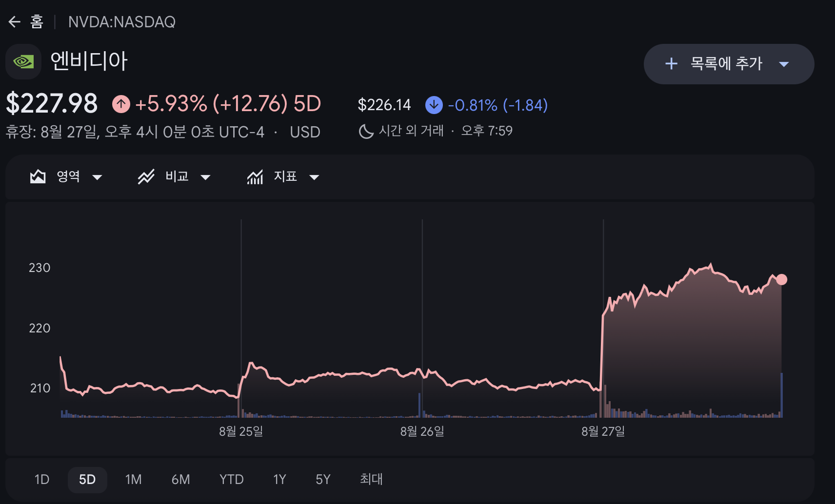
Task: Click the compare (비교) line icon
Action: pos(146,176)
